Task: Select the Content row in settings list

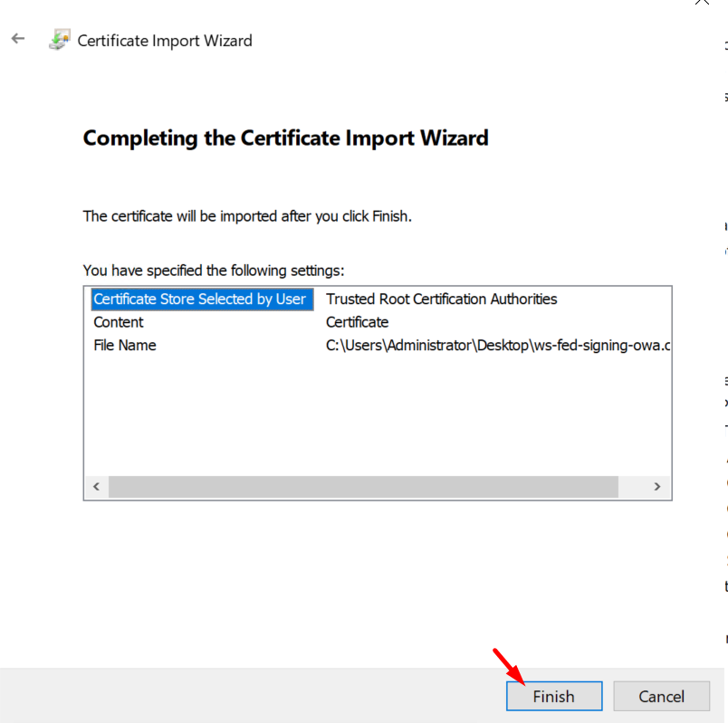Action: coord(119,322)
